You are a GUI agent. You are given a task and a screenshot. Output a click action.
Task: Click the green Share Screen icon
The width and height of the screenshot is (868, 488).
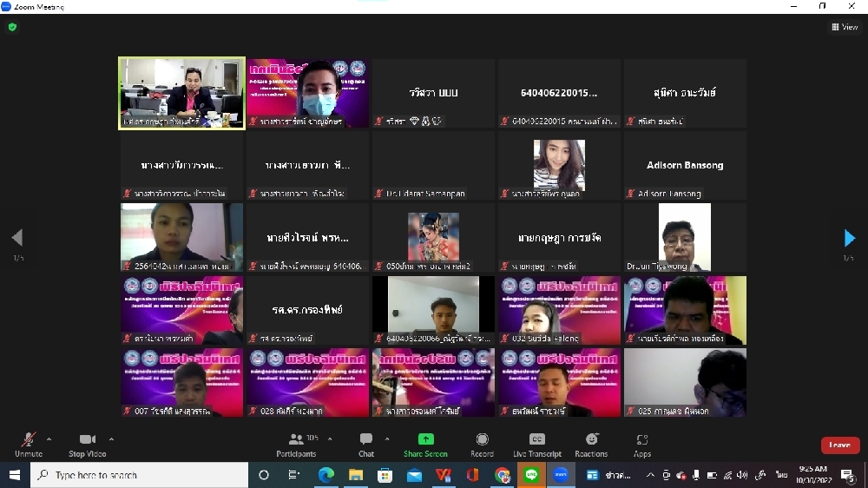(425, 439)
